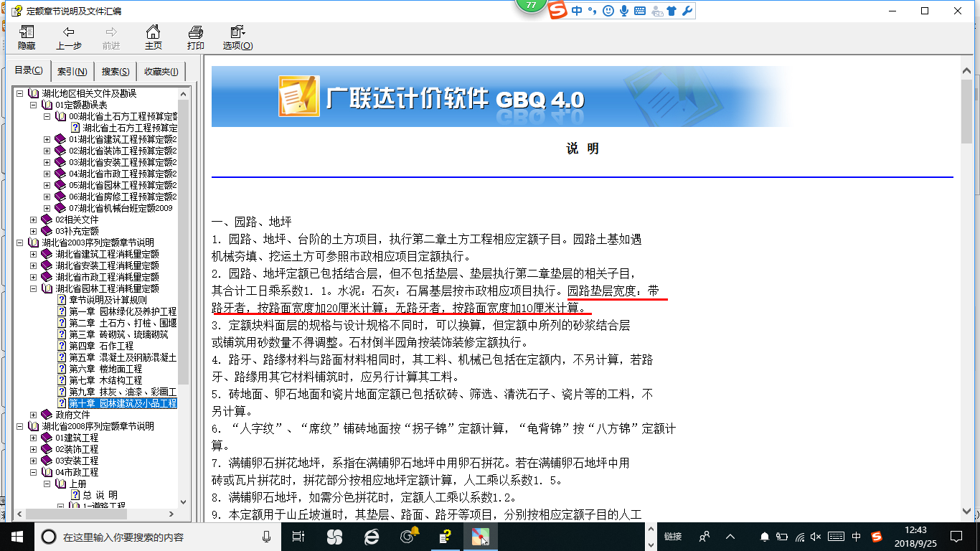Viewport: 980px width, 551px height.
Task: Show hidden system tray icons chevron
Action: click(x=730, y=537)
